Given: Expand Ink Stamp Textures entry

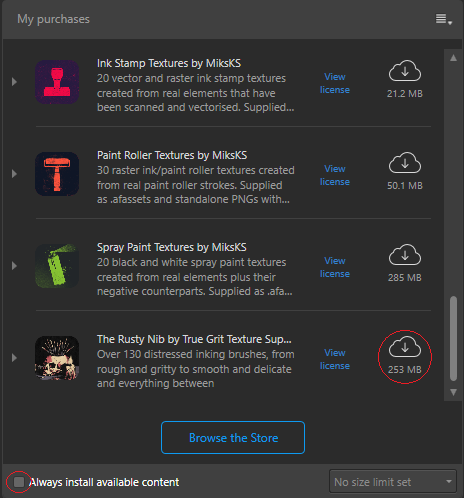Looking at the screenshot, I should [x=14, y=82].
